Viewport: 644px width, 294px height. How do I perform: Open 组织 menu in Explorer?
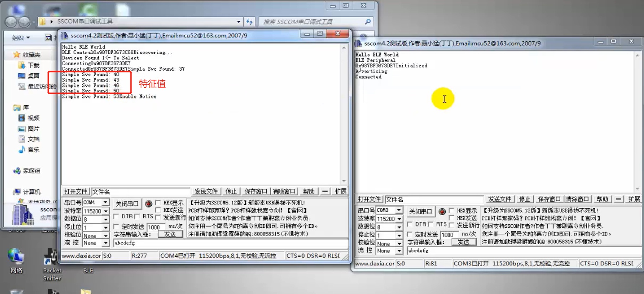[x=21, y=37]
